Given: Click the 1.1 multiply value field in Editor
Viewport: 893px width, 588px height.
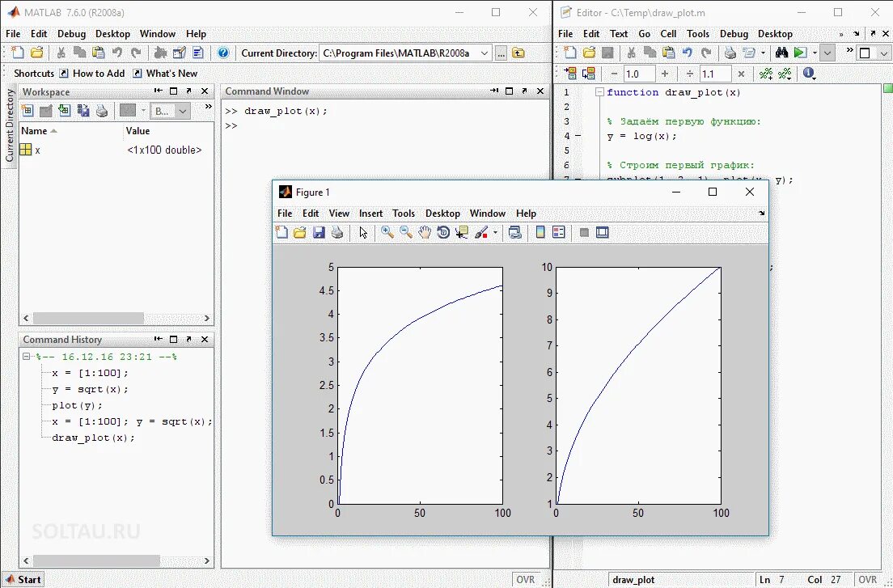Looking at the screenshot, I should click(x=716, y=74).
